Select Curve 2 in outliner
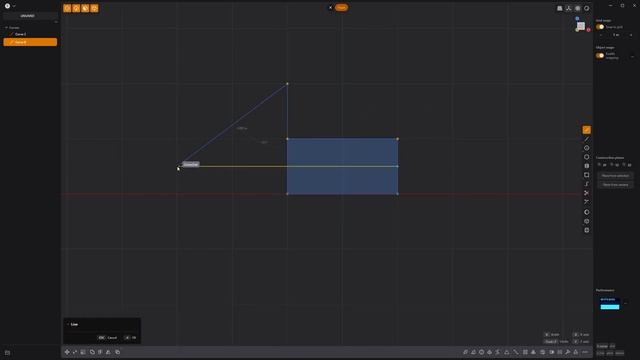Viewport: 640px width, 360px height. pos(30,34)
